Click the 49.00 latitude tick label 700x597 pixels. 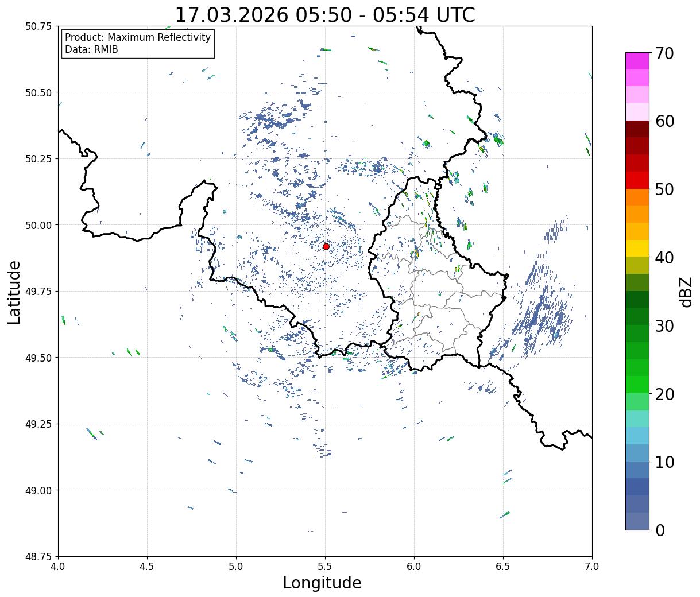[x=38, y=490]
